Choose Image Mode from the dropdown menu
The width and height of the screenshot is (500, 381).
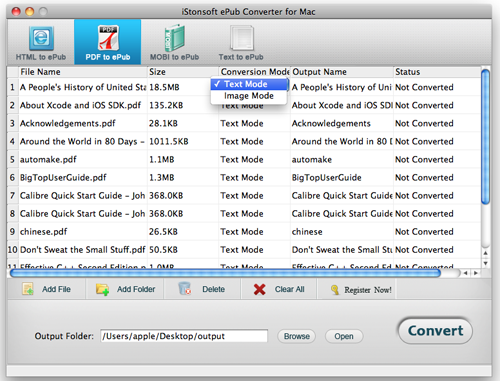[x=249, y=96]
